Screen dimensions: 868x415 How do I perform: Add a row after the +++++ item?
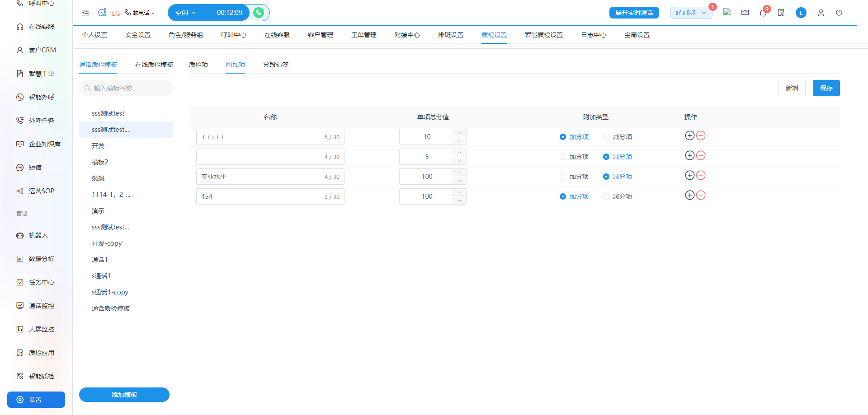(690, 135)
